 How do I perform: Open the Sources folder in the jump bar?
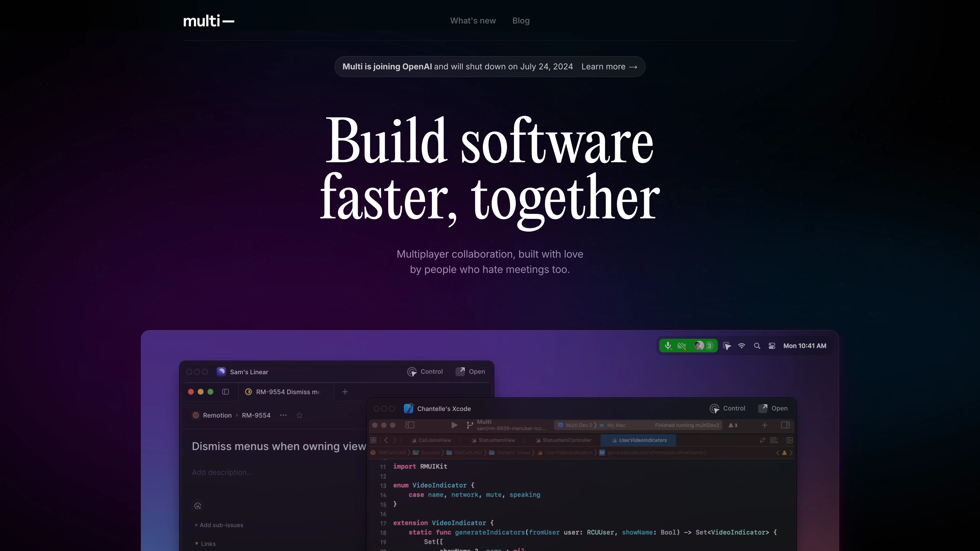click(x=426, y=453)
